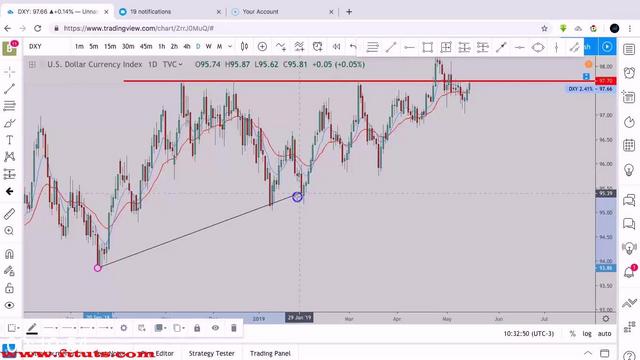Select the vertical line tool in favorites bar
Screen dimensions: 640x360
(556, 47)
